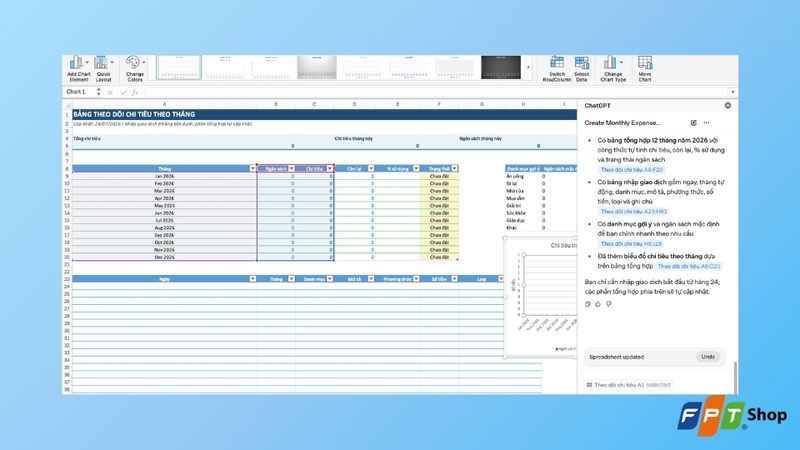Close the ChatGPT side panel
This screenshot has width=800, height=450.
[x=728, y=106]
